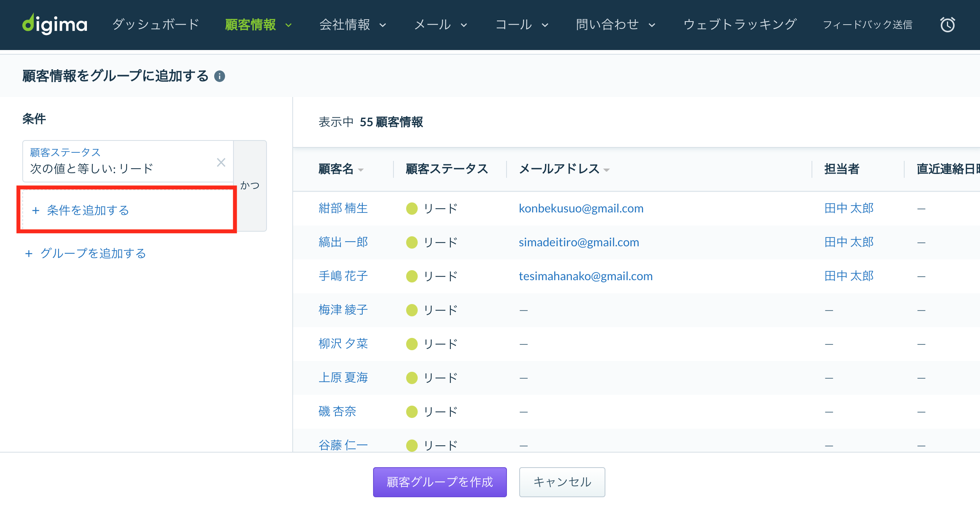Click the info icon beside page title
The height and width of the screenshot is (508, 980).
pos(220,76)
